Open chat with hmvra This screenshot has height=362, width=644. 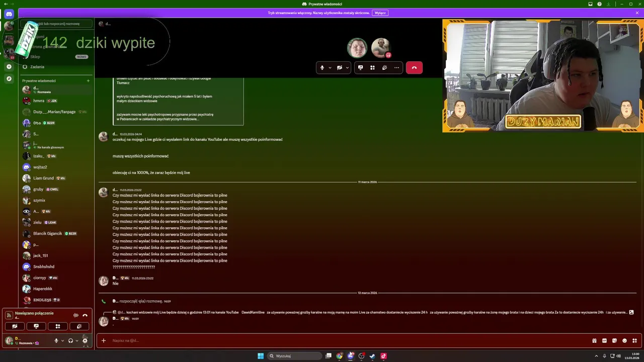point(56,101)
